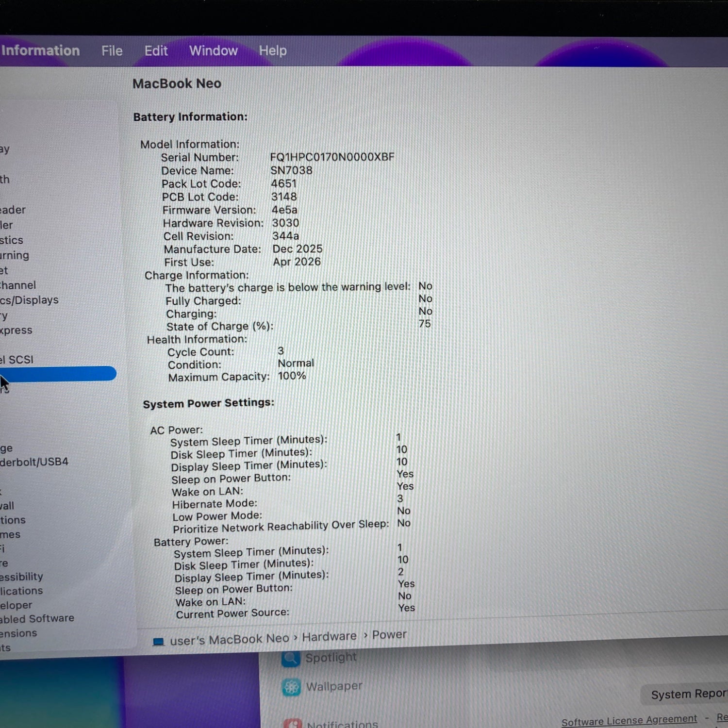This screenshot has height=728, width=728.
Task: Click the firmware version value "4e5a"
Action: (x=284, y=210)
